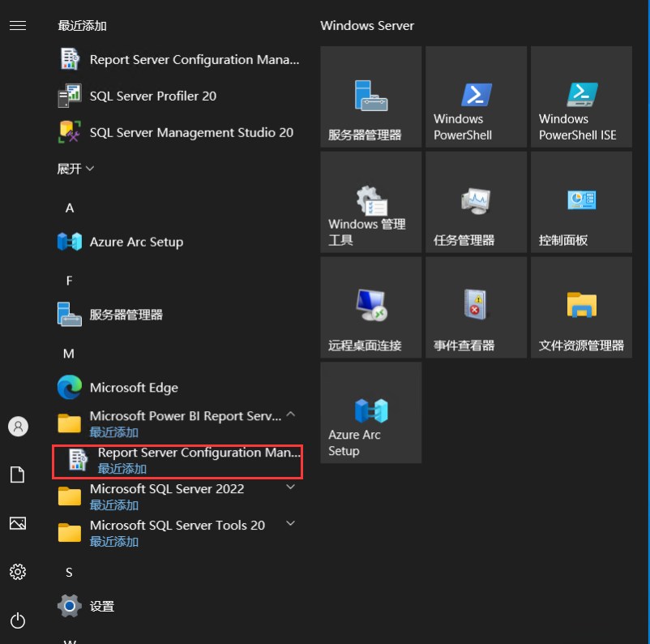This screenshot has height=644, width=650.
Task: Click the letter M section header
Action: tap(69, 354)
